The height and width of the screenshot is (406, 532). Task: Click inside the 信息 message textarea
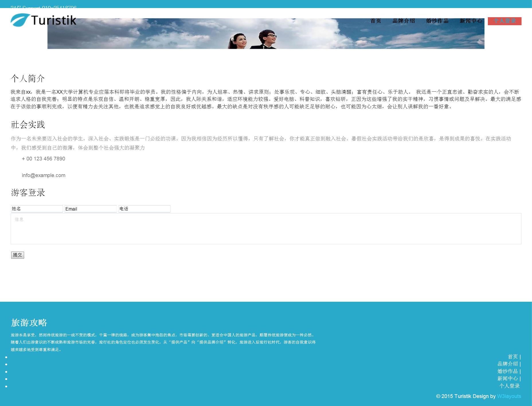click(x=266, y=229)
